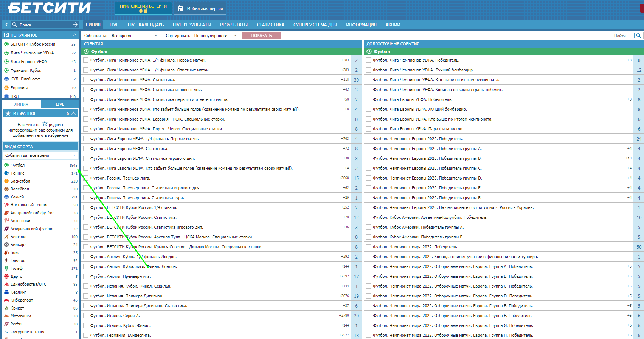Click the table tennis icon beside Настольный теннис
The image size is (644, 339).
click(x=6, y=205)
